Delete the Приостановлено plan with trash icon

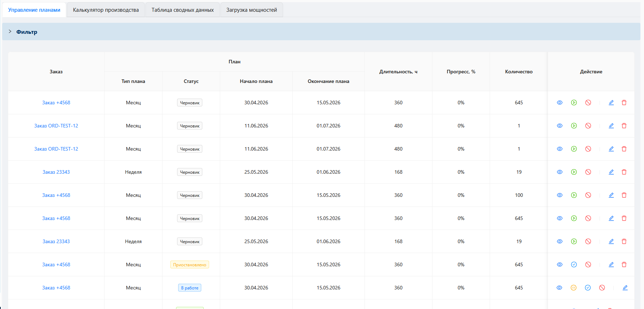pyautogui.click(x=624, y=265)
